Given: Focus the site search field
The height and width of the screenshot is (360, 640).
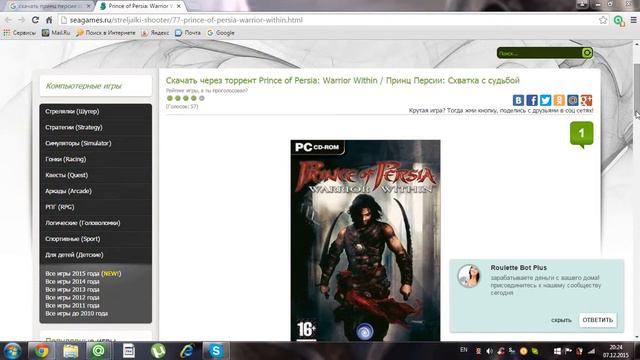Looking at the screenshot, I should 539,53.
